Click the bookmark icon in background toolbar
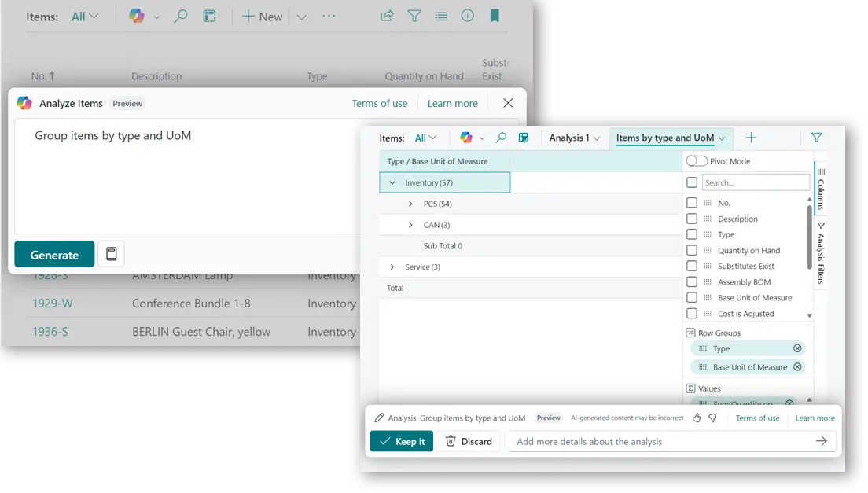The image size is (868, 493). [x=495, y=16]
